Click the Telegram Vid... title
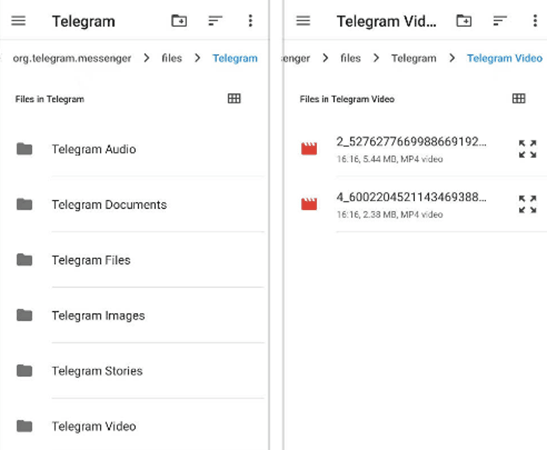Image resolution: width=547 pixels, height=450 pixels. tap(386, 21)
